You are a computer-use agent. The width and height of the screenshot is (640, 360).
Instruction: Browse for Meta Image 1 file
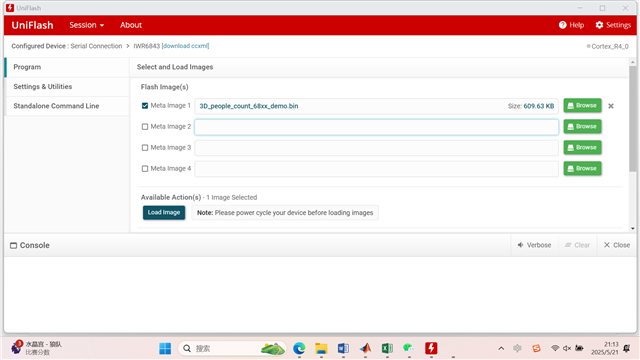click(582, 105)
